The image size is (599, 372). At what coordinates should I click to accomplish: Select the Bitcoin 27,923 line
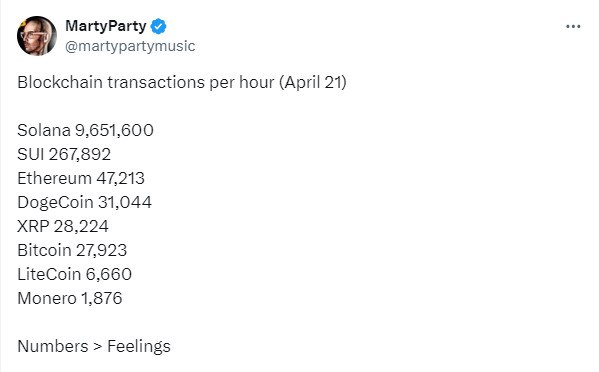[72, 251]
